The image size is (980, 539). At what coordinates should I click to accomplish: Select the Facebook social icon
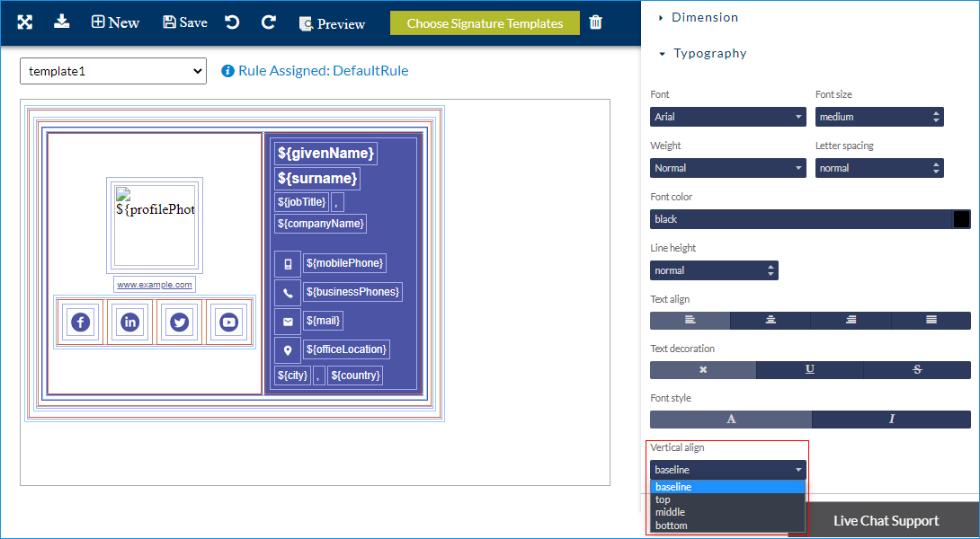click(81, 322)
